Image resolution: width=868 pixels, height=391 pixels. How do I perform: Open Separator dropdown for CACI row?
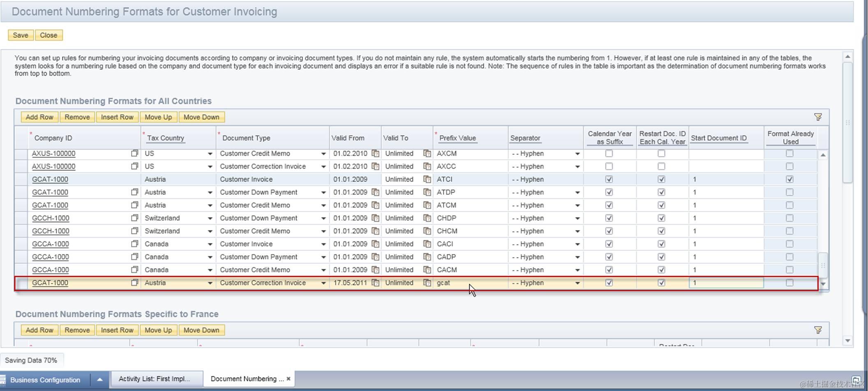(577, 244)
